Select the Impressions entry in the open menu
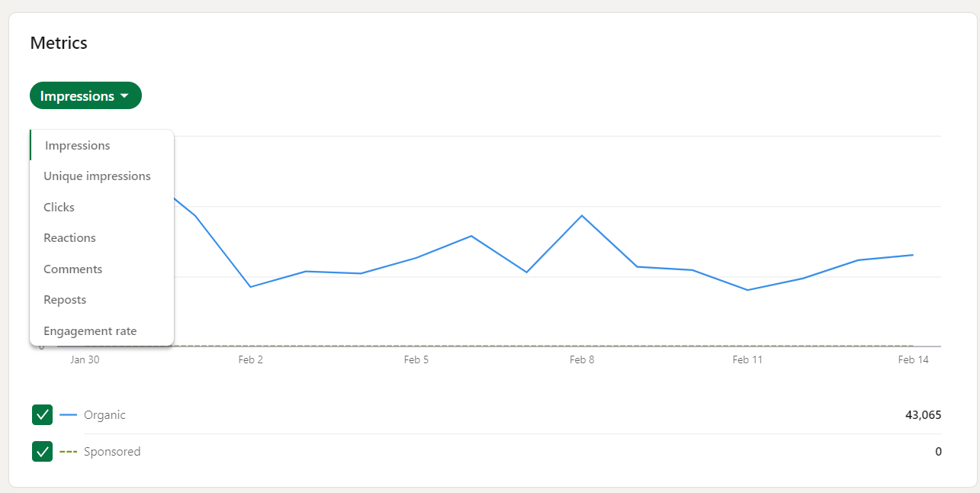Viewport: 980px width, 493px height. click(77, 145)
